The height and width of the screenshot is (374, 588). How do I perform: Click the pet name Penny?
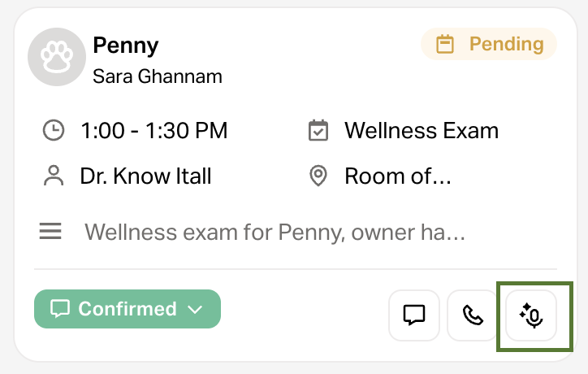125,44
